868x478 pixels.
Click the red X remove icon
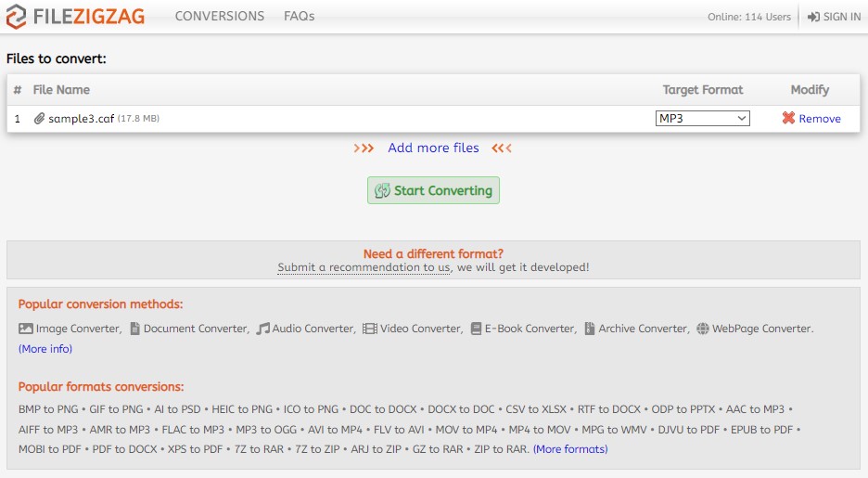[x=788, y=118]
